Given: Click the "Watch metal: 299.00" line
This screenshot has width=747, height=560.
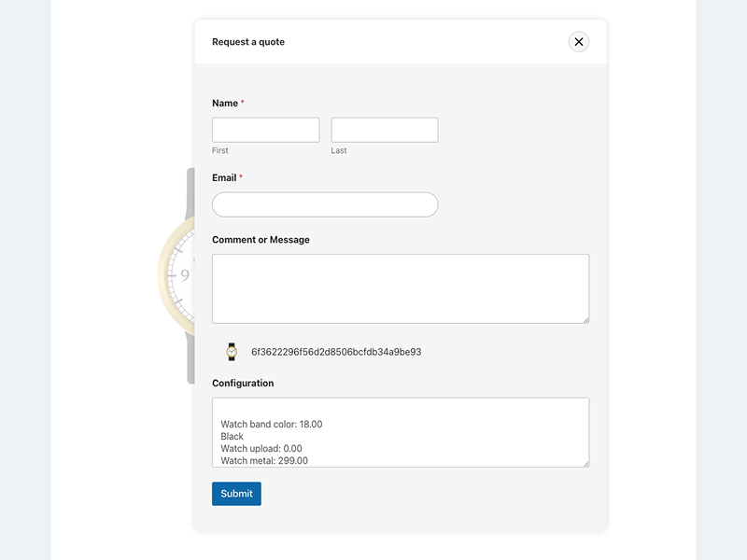Looking at the screenshot, I should pyautogui.click(x=264, y=460).
